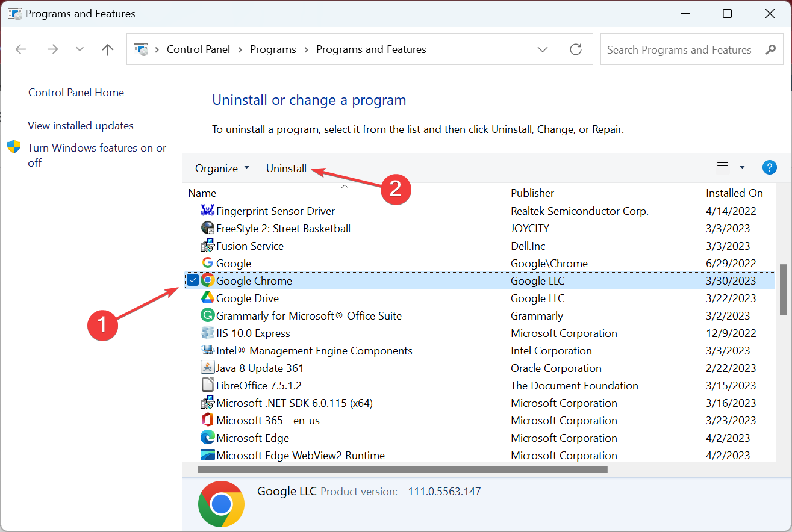Click the Java 8 Update 361 icon

[x=207, y=368]
